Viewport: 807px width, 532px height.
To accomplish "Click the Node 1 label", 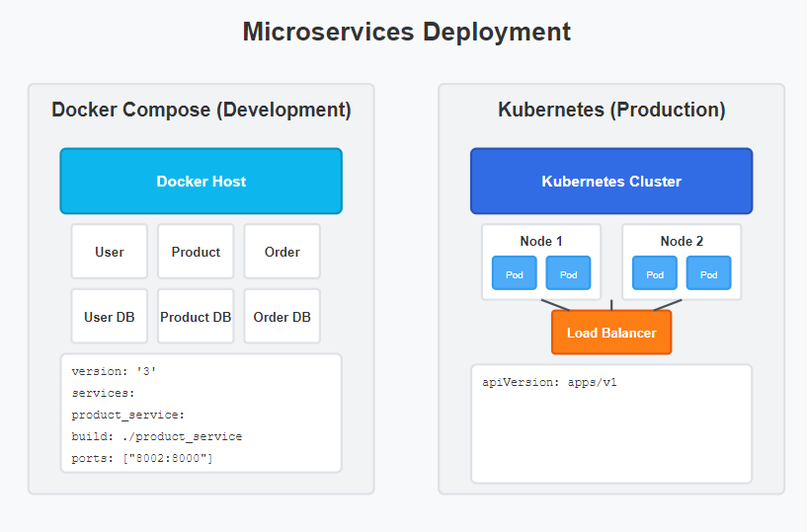I will click(x=541, y=241).
